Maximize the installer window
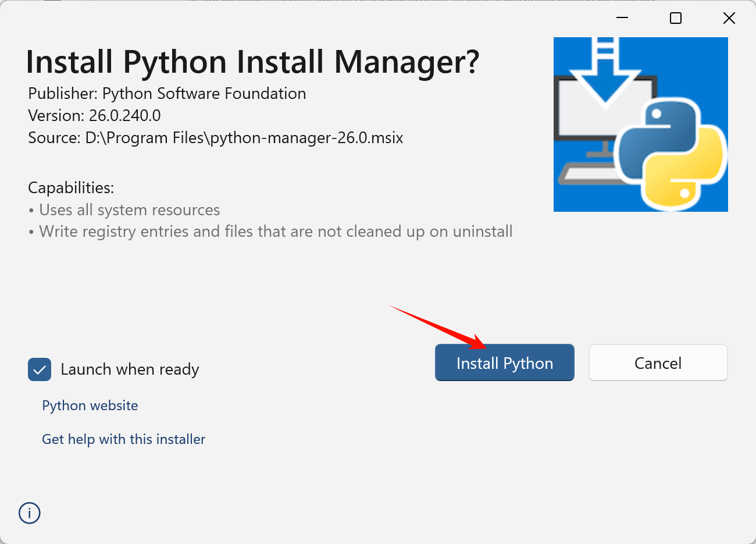 click(676, 18)
